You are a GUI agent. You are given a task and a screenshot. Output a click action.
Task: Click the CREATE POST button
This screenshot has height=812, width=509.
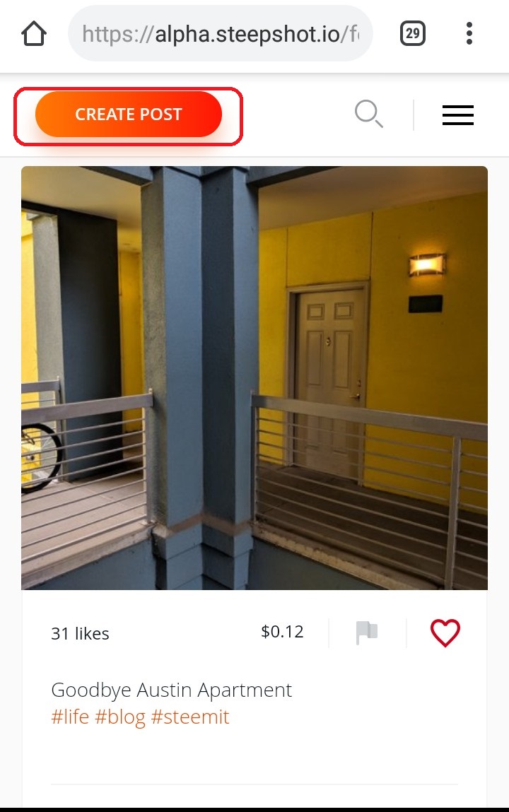pyautogui.click(x=129, y=114)
